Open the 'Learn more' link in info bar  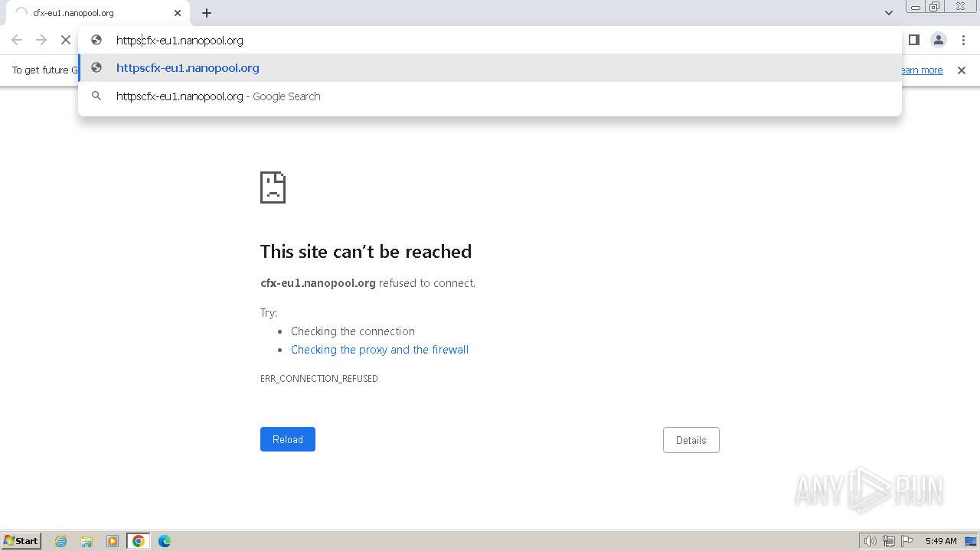pos(921,70)
